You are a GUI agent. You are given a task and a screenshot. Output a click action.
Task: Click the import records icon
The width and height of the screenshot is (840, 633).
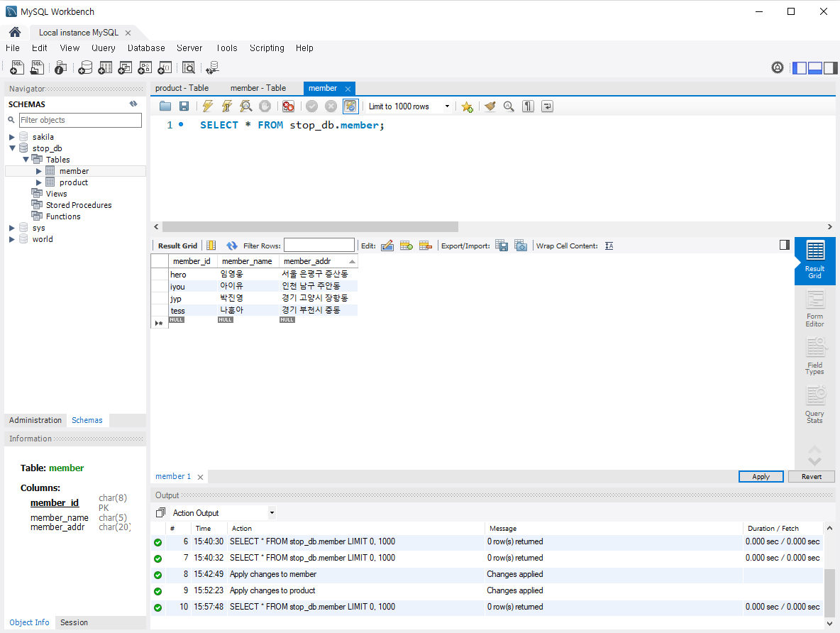click(x=521, y=246)
